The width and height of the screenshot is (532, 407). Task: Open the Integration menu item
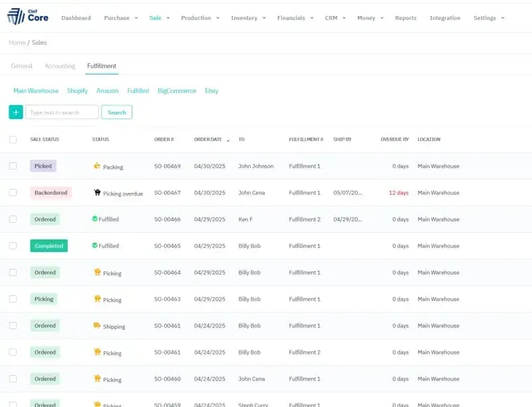pos(445,18)
